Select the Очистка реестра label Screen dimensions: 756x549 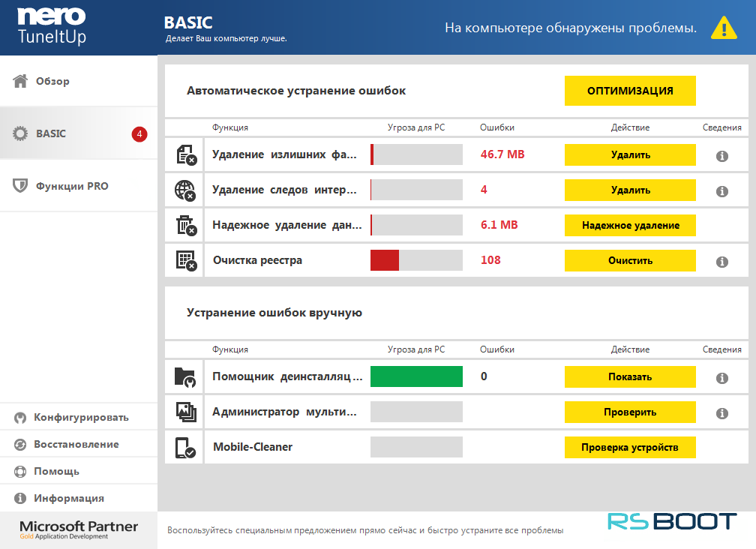click(x=257, y=260)
